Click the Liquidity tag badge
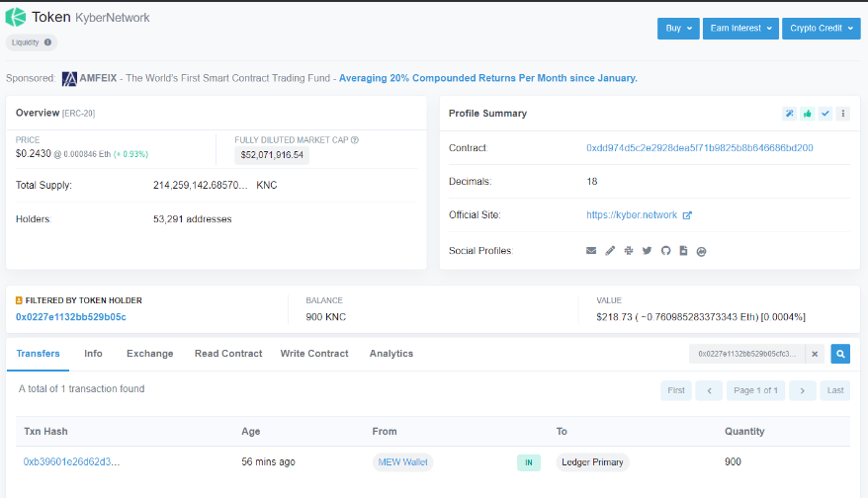868x498 pixels. 32,42
